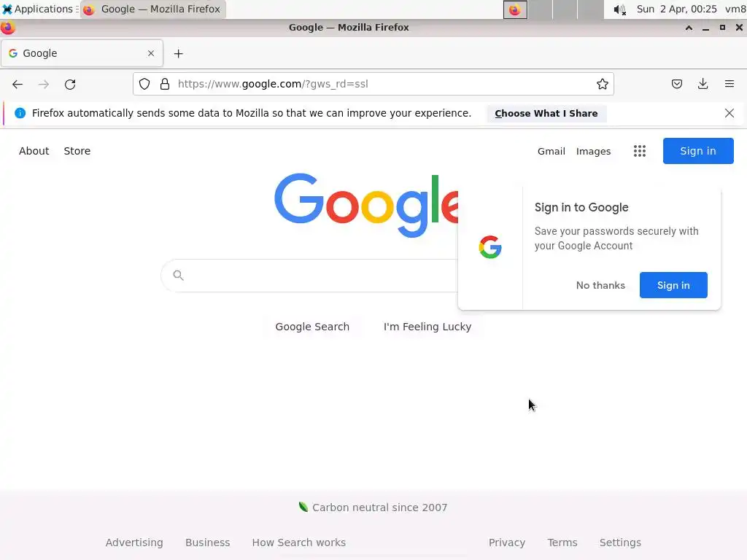Toggle the volume icon in system tray

tap(619, 9)
